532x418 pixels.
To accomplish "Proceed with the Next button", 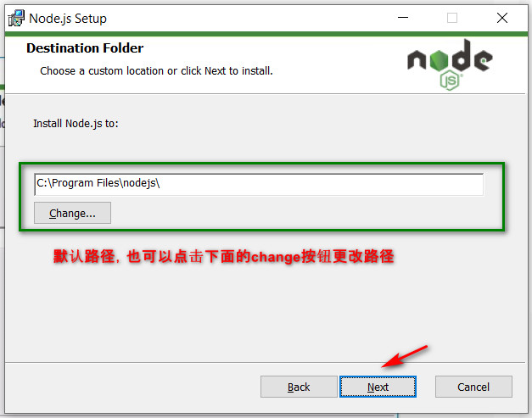I will pos(378,387).
